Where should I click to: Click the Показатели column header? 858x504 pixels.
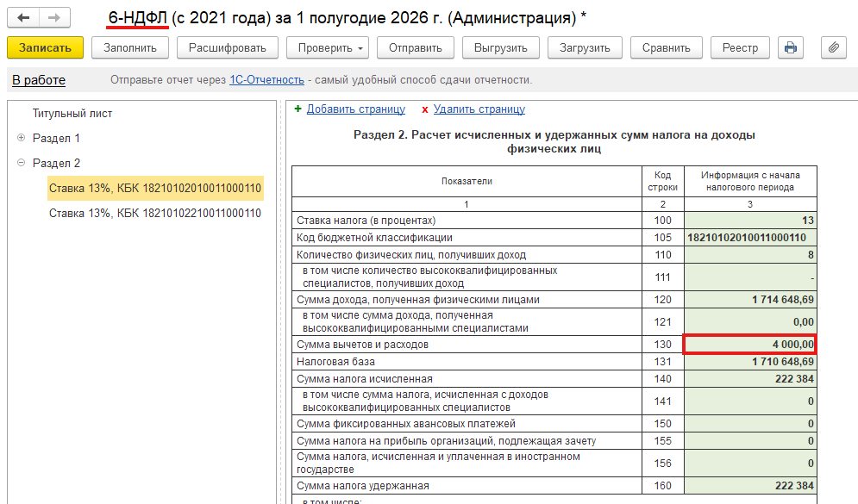(467, 181)
